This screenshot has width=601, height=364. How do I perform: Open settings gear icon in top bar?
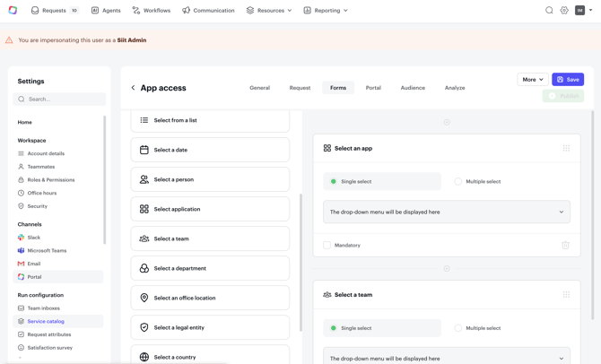click(564, 11)
